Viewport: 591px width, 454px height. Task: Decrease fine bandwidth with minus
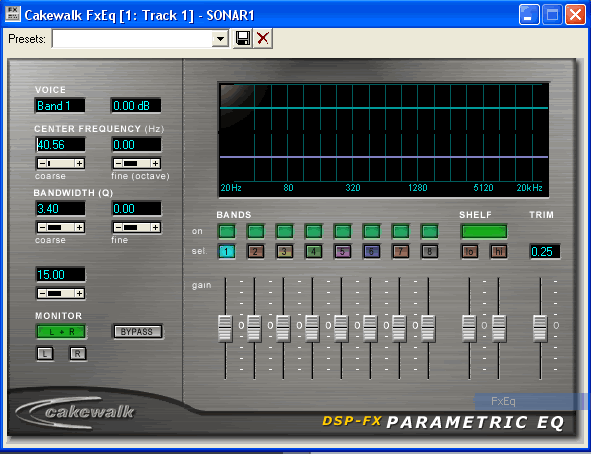[118, 227]
